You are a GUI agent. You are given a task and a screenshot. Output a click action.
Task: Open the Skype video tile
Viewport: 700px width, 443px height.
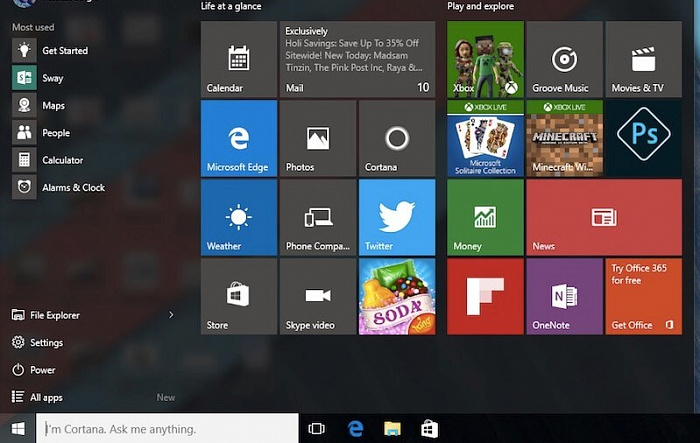coord(317,296)
